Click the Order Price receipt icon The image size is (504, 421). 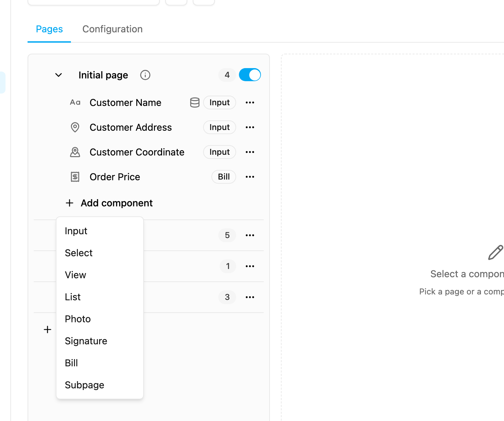[75, 177]
